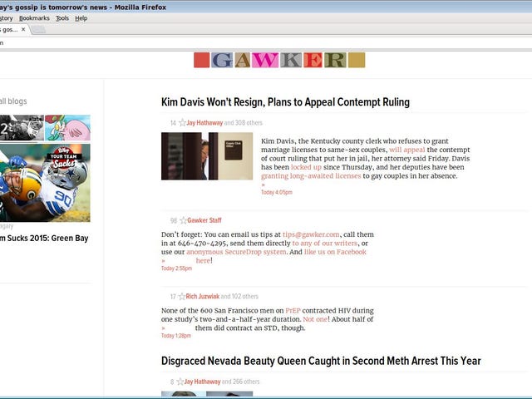Open Rich Juzwiak author link

[x=203, y=296]
